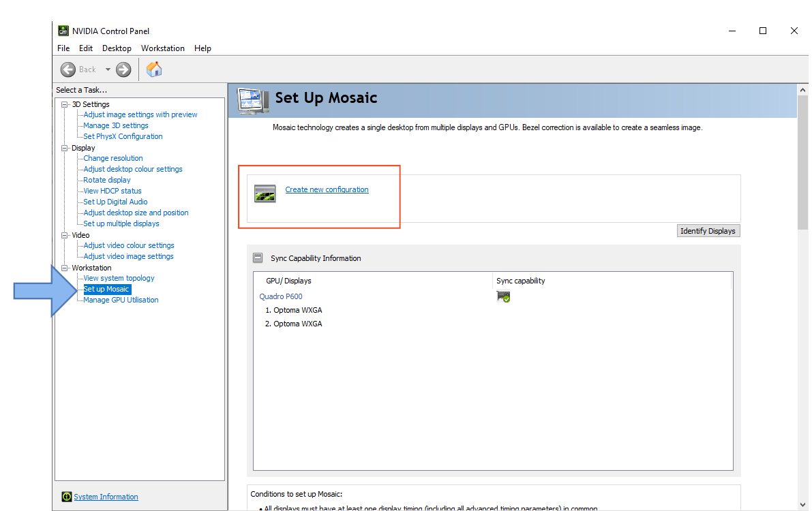Open the Help menu
This screenshot has width=812, height=511.
coord(202,48)
